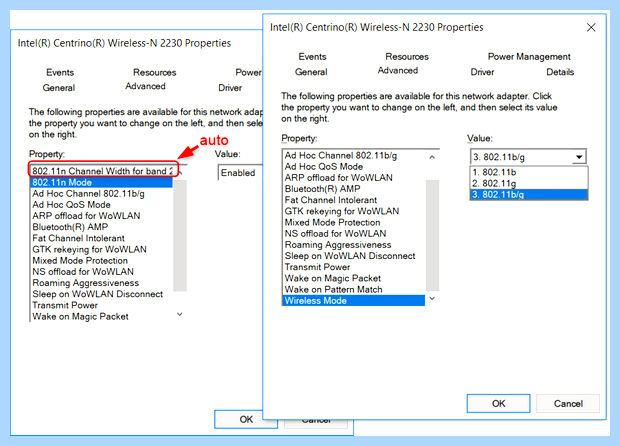The image size is (620, 446).
Task: Choose 1. 802.11b from Value list
Action: click(529, 172)
